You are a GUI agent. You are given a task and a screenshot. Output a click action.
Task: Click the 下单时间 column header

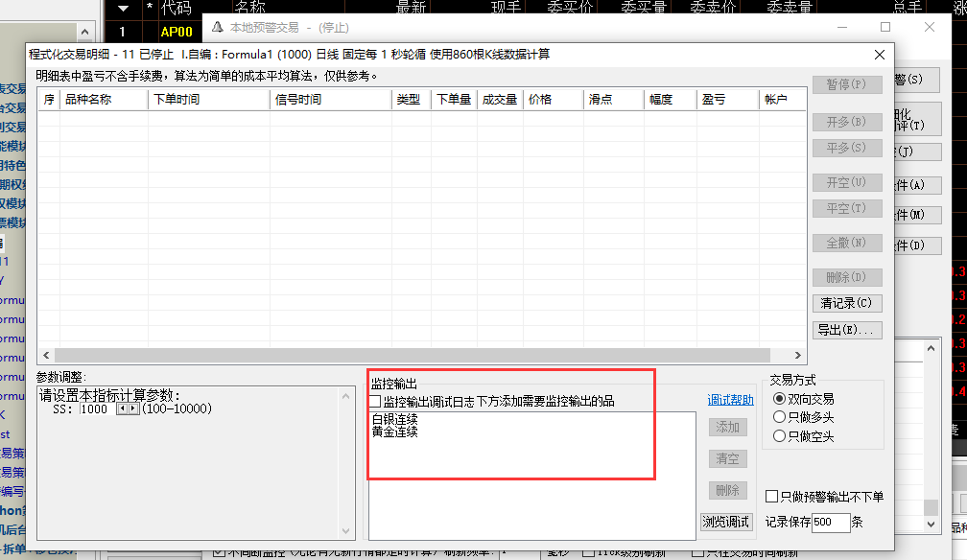[x=209, y=100]
